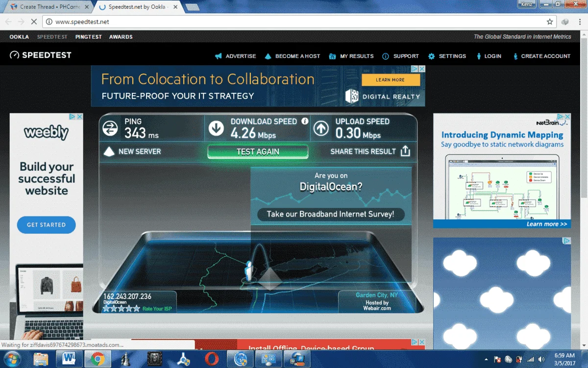588x368 pixels.
Task: Open a new Chrome tab
Action: [192, 7]
